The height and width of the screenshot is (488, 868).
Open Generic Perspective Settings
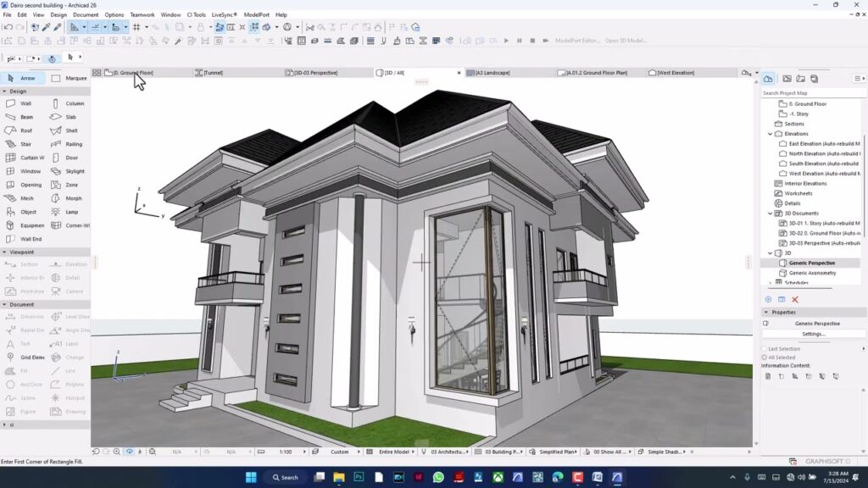point(812,334)
